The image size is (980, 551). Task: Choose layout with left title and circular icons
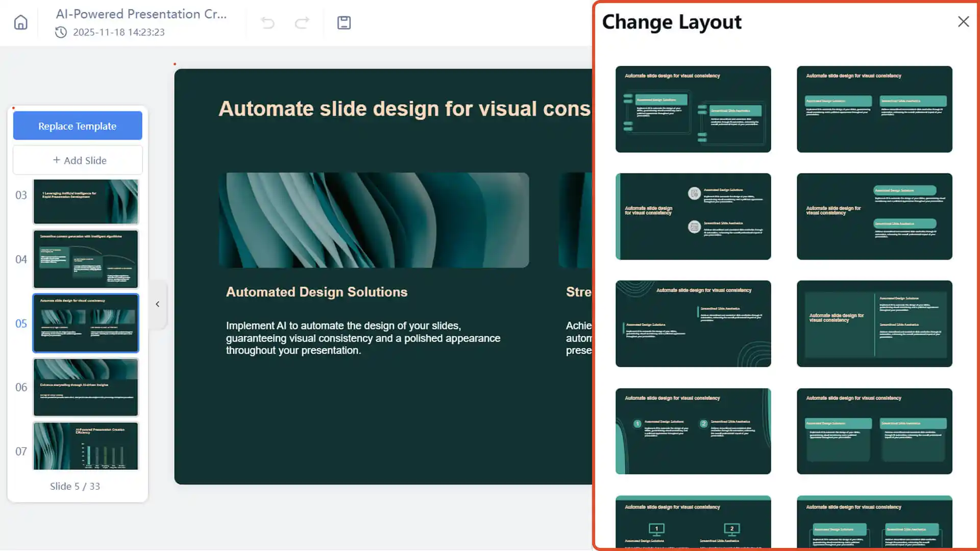[x=693, y=216]
